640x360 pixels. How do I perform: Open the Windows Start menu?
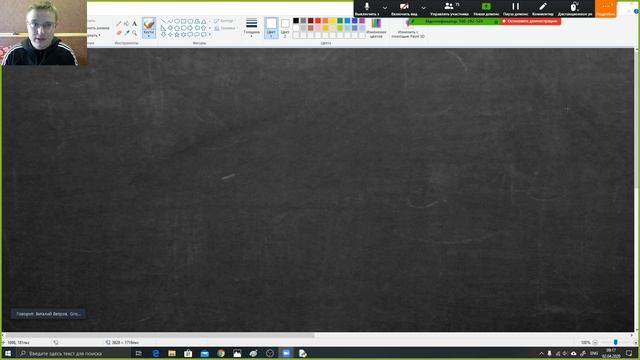click(x=8, y=353)
